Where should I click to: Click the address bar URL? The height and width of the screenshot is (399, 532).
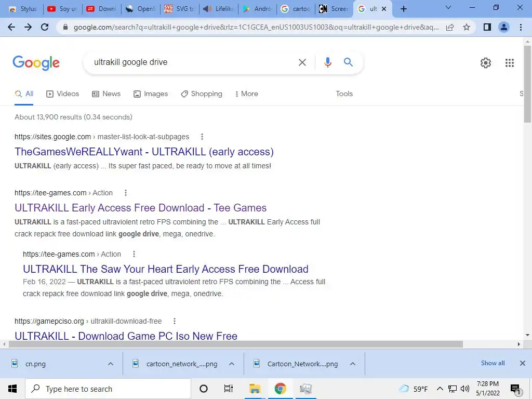click(256, 27)
